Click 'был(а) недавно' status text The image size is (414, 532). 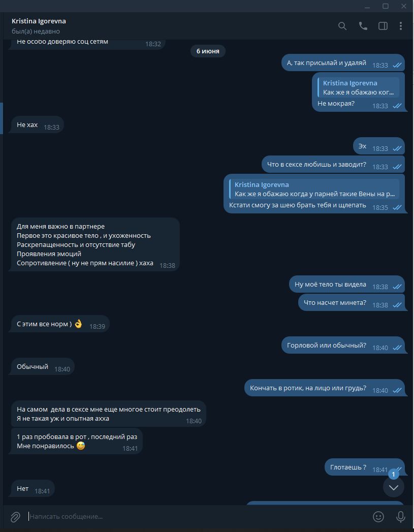[36, 31]
